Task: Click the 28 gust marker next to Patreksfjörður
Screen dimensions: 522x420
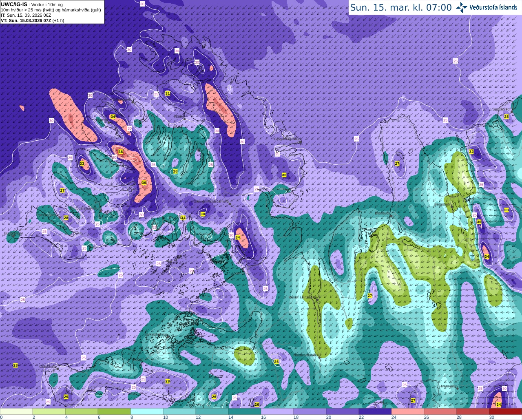Action: tap(66, 218)
